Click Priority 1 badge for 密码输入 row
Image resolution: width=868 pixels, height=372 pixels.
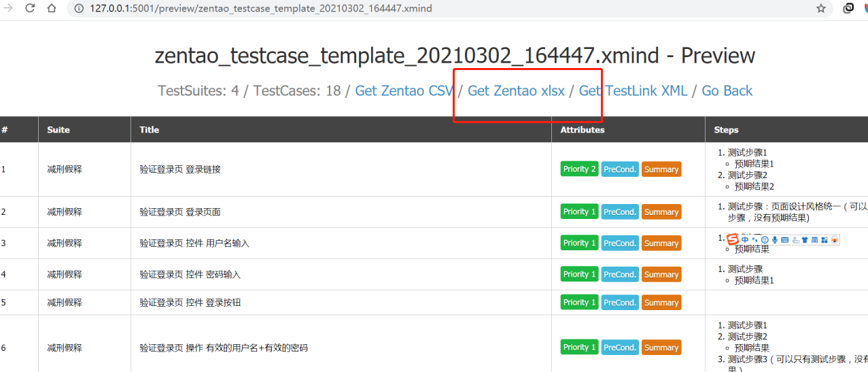click(579, 274)
